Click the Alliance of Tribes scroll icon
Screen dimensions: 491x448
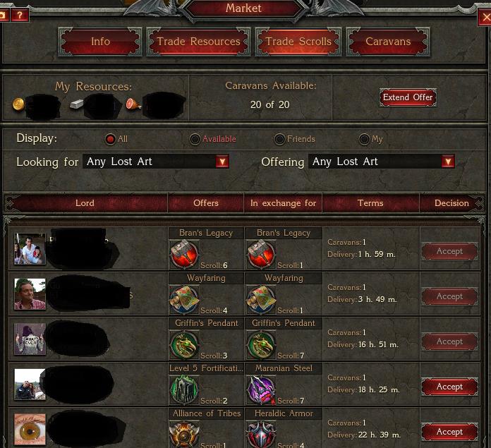click(184, 434)
